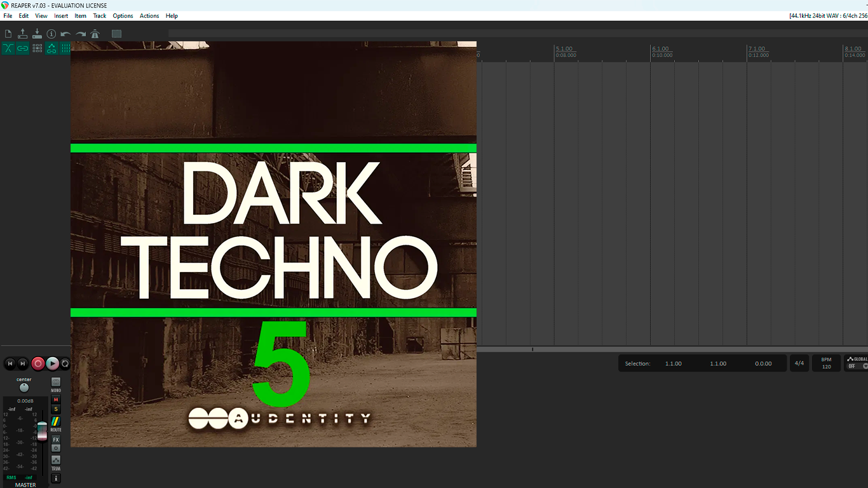
Task: Toggle master track mono button
Action: click(x=56, y=382)
